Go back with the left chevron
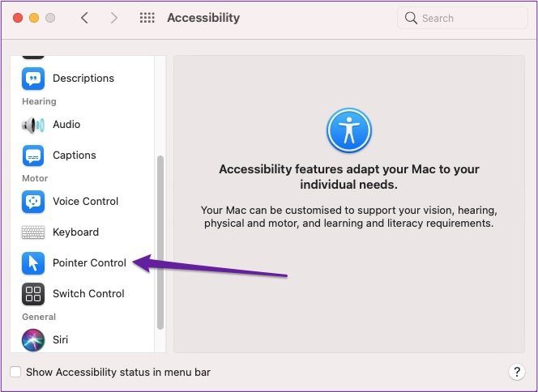The height and width of the screenshot is (392, 538). (84, 18)
